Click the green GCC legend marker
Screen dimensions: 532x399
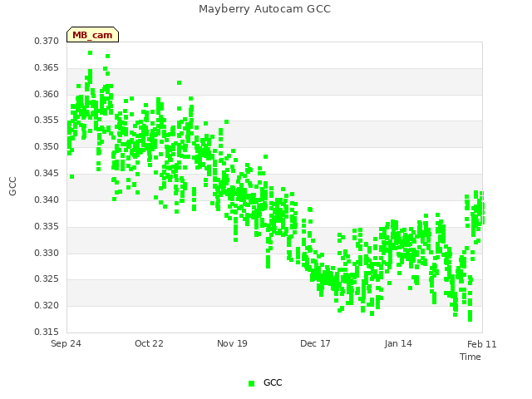(251, 383)
